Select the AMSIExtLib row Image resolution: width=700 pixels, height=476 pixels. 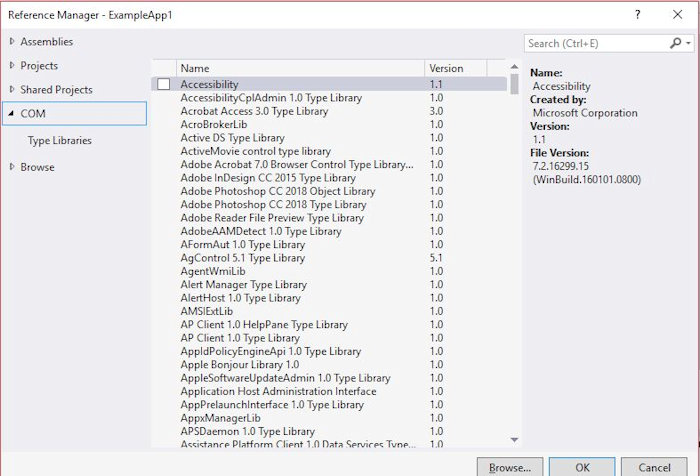click(x=329, y=311)
